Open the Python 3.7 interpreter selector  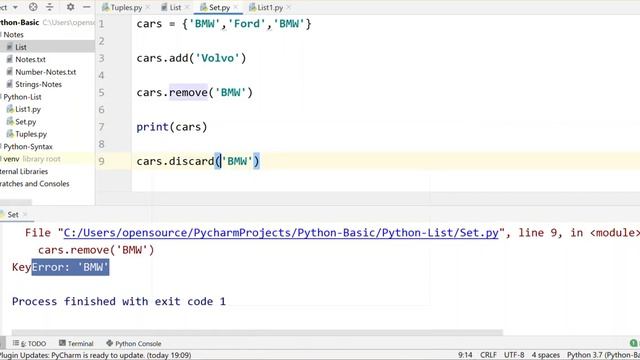click(603, 355)
